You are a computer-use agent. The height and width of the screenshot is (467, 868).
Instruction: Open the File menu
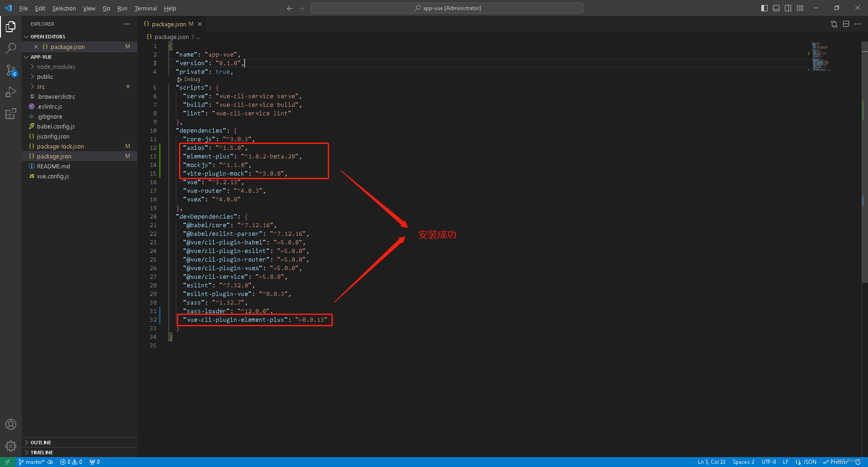(x=24, y=8)
